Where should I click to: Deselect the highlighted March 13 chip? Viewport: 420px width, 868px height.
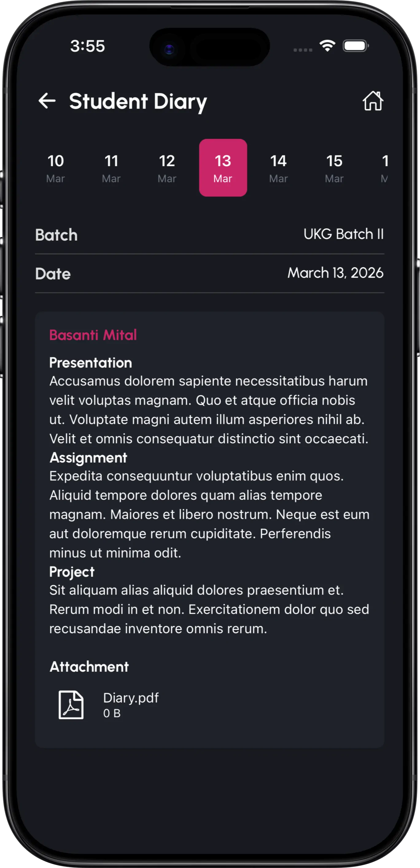[x=223, y=168]
